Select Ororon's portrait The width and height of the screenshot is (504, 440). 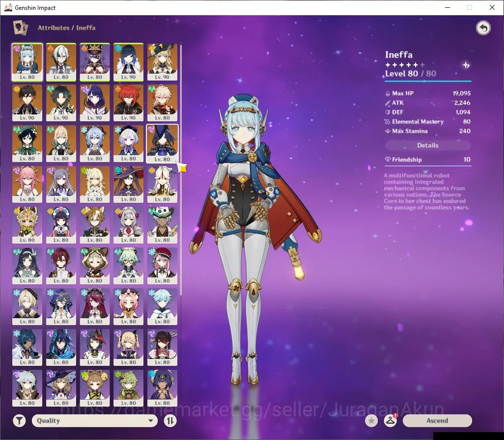(x=61, y=348)
